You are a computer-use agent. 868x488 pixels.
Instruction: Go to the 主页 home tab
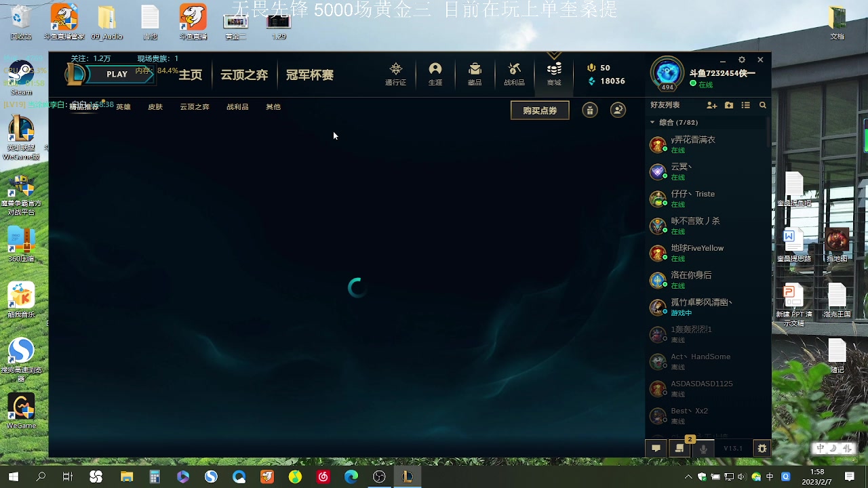tap(191, 75)
